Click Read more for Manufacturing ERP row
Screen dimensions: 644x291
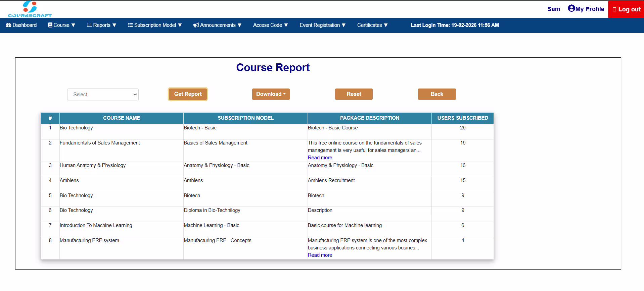[320, 255]
